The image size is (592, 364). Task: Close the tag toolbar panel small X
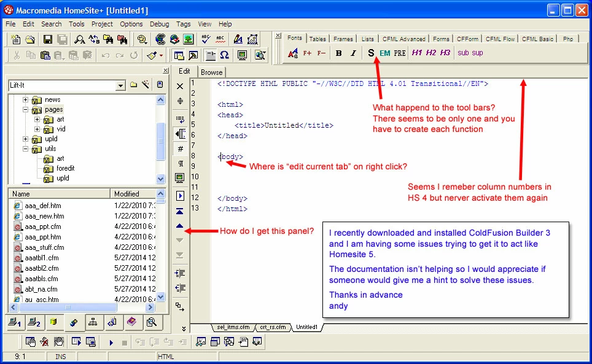(278, 36)
